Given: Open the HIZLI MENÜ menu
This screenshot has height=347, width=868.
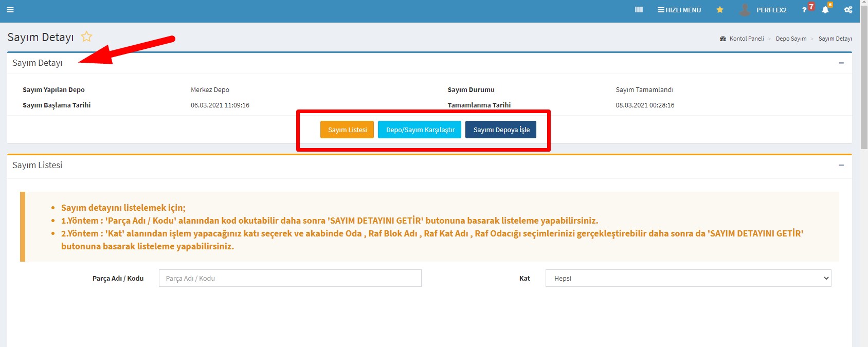Looking at the screenshot, I should tap(679, 10).
